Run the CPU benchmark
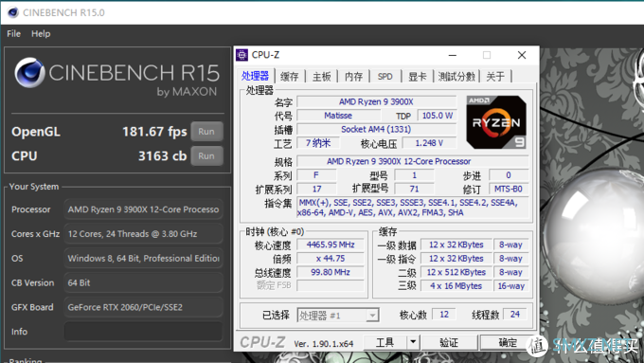The image size is (644, 363). coord(206,156)
